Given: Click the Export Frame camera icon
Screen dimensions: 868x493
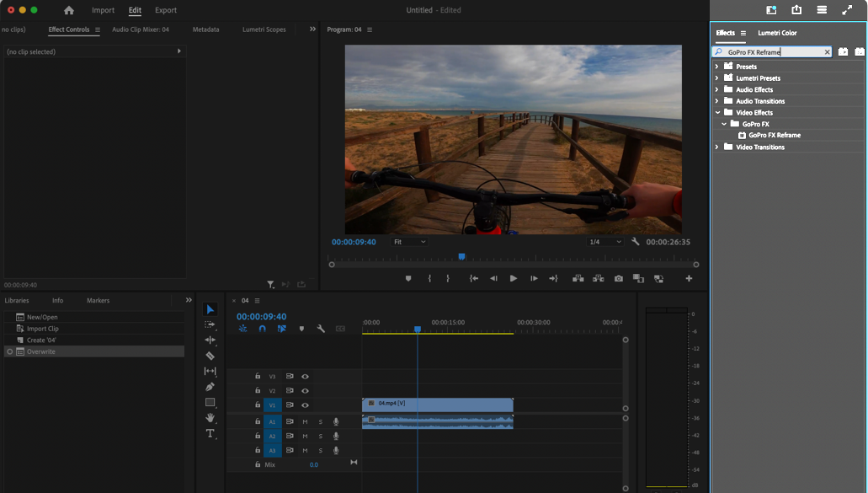Looking at the screenshot, I should (x=619, y=278).
